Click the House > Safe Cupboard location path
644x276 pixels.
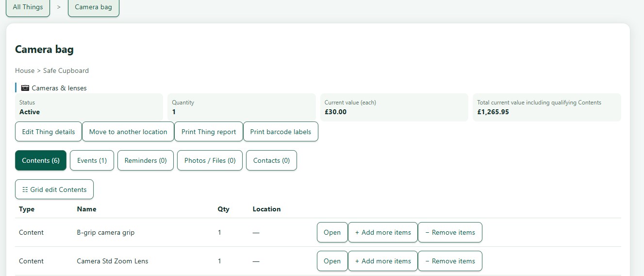point(52,70)
